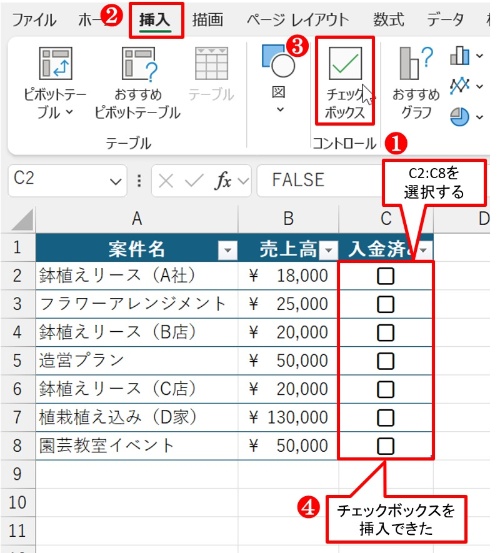Open the PivotTable command
The width and height of the screenshot is (500, 553).
tap(55, 84)
